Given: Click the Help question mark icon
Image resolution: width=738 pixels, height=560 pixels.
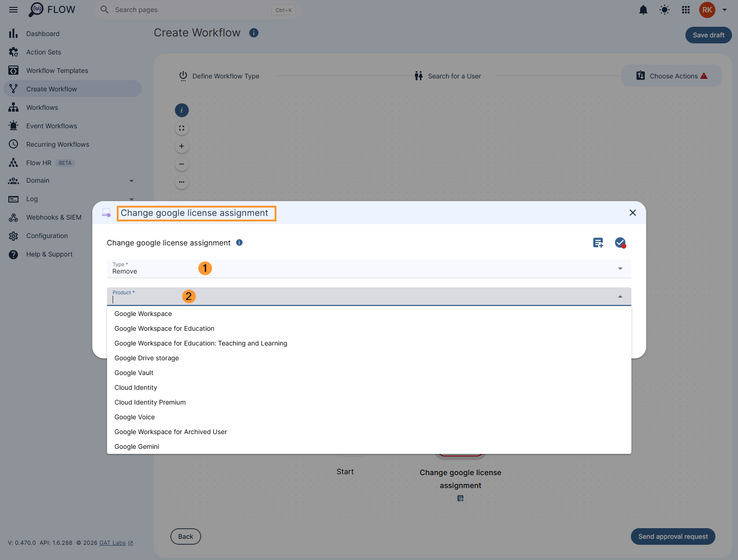Looking at the screenshot, I should click(x=13, y=254).
